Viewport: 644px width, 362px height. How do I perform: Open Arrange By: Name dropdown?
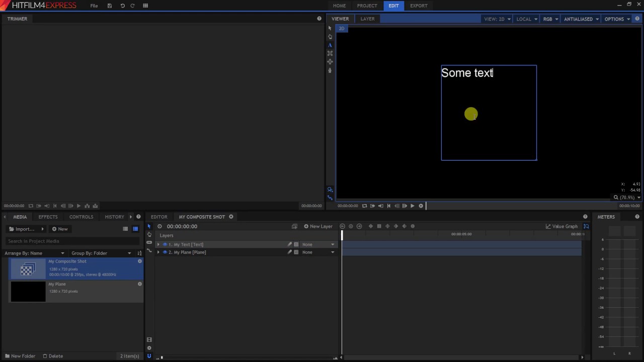[35, 253]
